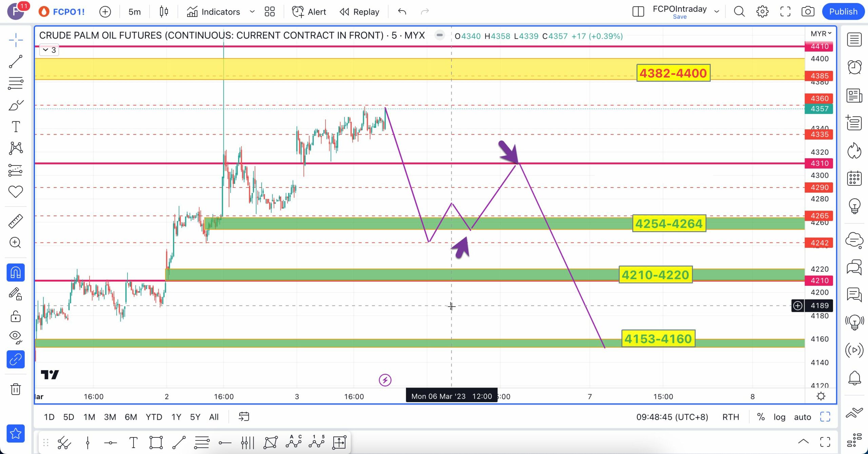Open the ruler measure tool
Image resolution: width=868 pixels, height=454 pixels.
(16, 221)
